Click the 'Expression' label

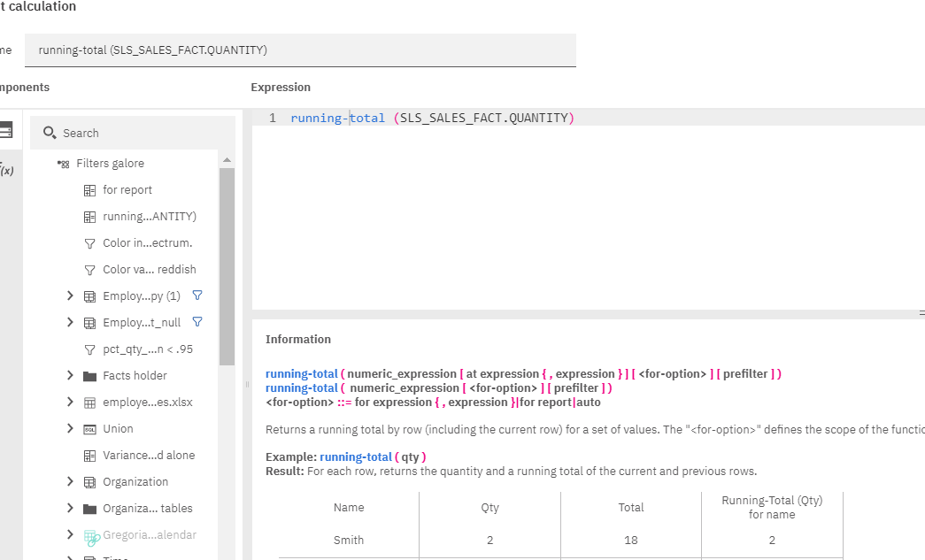281,88
